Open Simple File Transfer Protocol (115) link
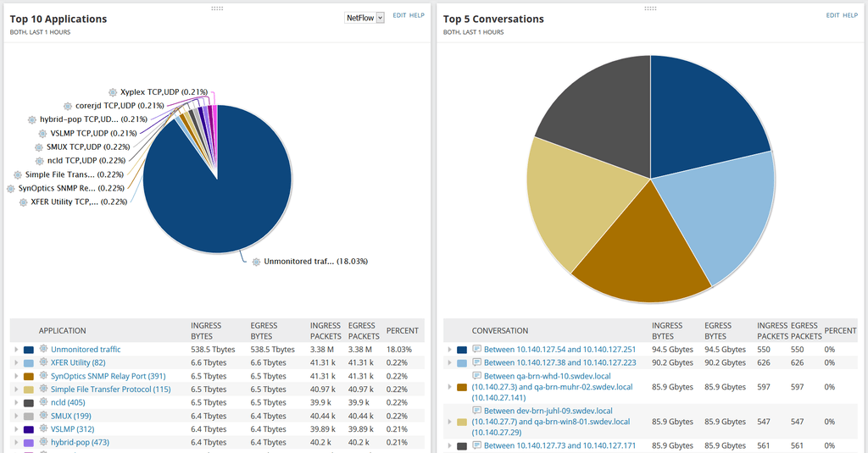 point(111,389)
